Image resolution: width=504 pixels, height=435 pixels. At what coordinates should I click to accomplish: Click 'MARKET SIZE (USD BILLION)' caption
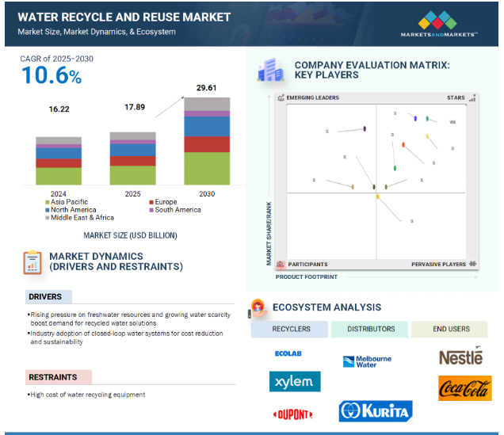[130, 235]
